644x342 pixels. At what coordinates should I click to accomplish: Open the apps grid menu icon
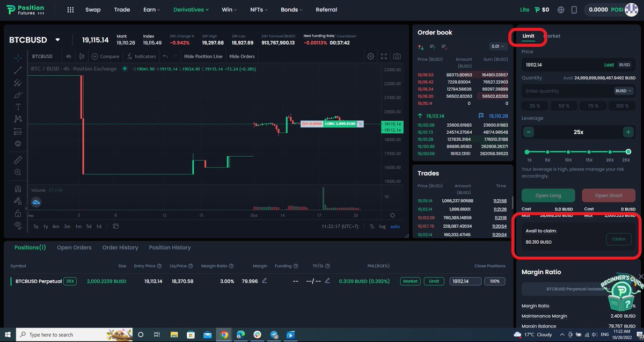click(x=70, y=10)
